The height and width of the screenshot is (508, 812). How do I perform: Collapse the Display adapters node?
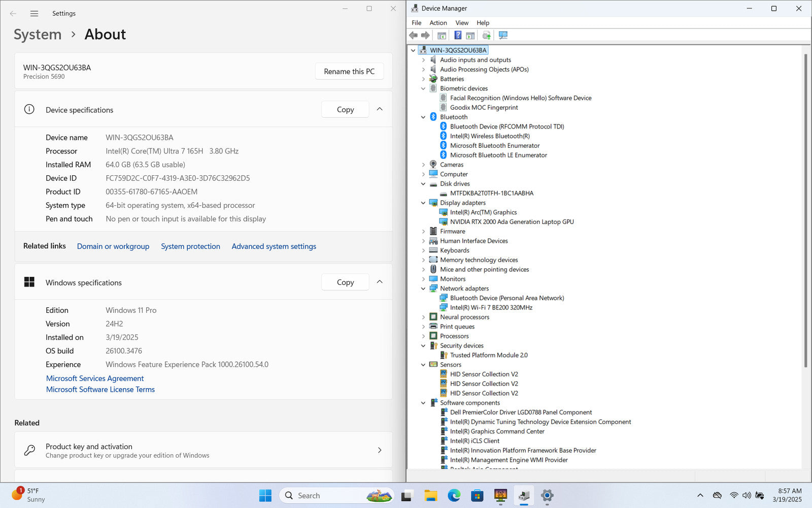pyautogui.click(x=423, y=203)
